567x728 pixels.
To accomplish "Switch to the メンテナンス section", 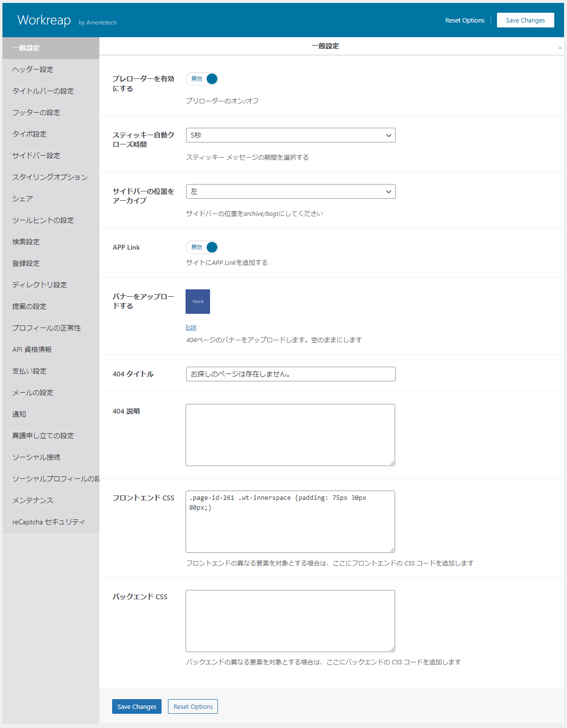I will (33, 500).
